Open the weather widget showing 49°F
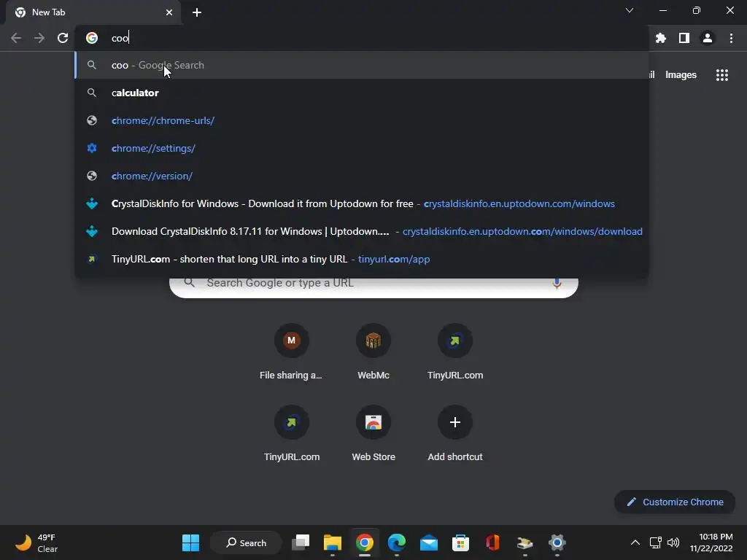Image resolution: width=747 pixels, height=560 pixels. pyautogui.click(x=36, y=542)
